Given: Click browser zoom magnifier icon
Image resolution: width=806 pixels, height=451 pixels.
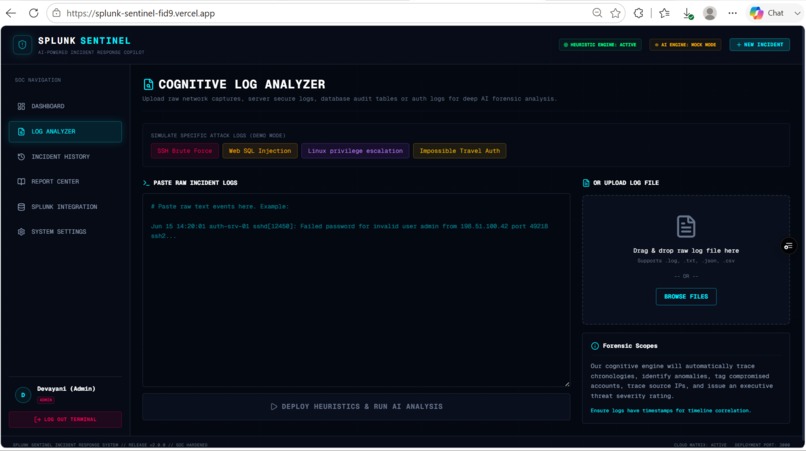Looking at the screenshot, I should point(597,13).
